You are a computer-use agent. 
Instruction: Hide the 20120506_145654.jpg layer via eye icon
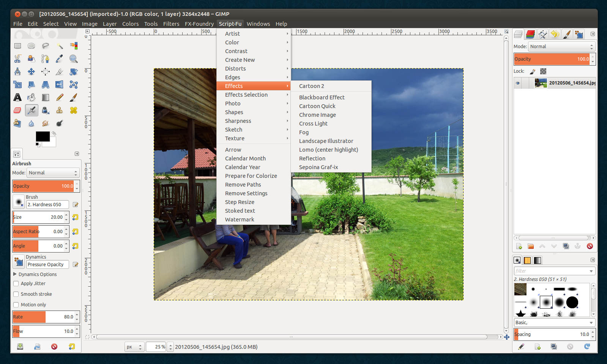pyautogui.click(x=518, y=83)
